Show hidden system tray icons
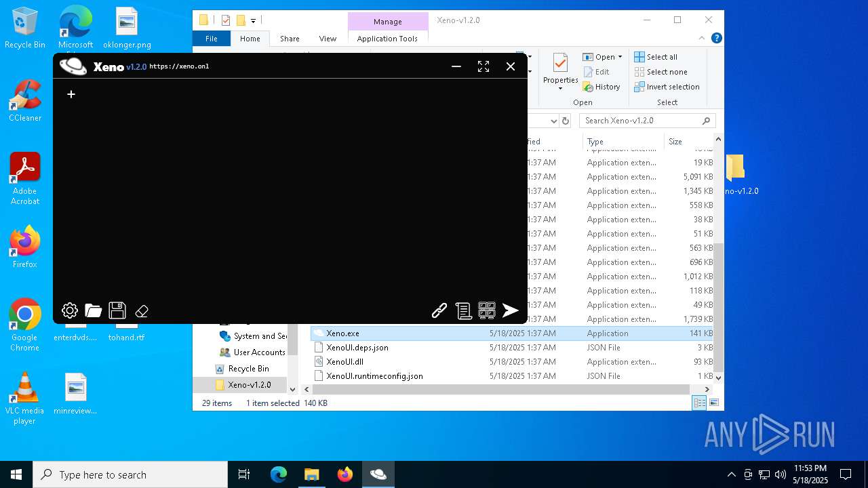Screen dimensions: 868x488 [731, 474]
